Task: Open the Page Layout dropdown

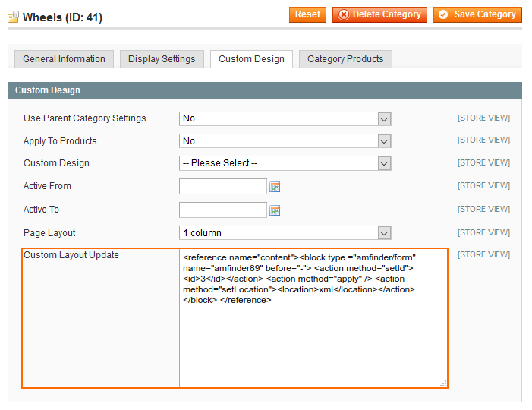Action: coord(285,233)
